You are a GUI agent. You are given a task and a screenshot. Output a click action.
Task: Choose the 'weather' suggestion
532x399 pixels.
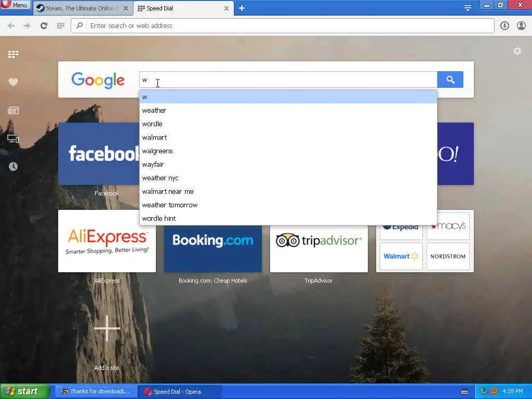click(288, 111)
